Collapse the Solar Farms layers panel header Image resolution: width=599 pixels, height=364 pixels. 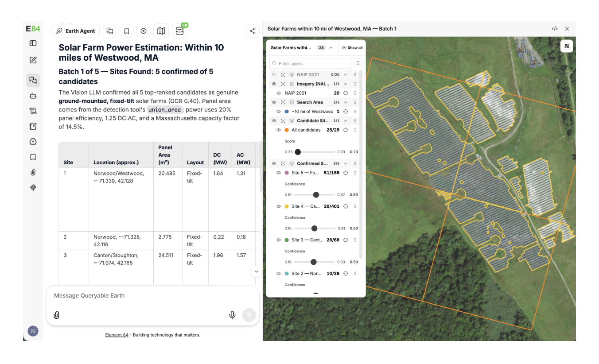tap(331, 48)
